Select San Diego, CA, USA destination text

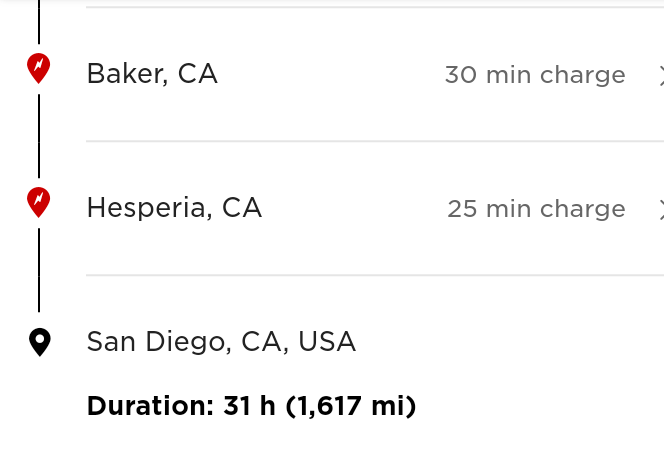pyautogui.click(x=221, y=342)
